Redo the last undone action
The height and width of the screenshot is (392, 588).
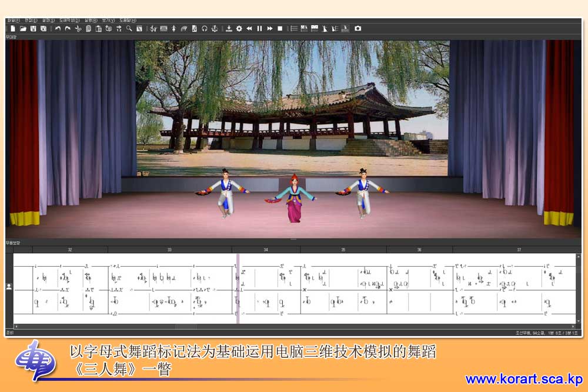point(68,28)
